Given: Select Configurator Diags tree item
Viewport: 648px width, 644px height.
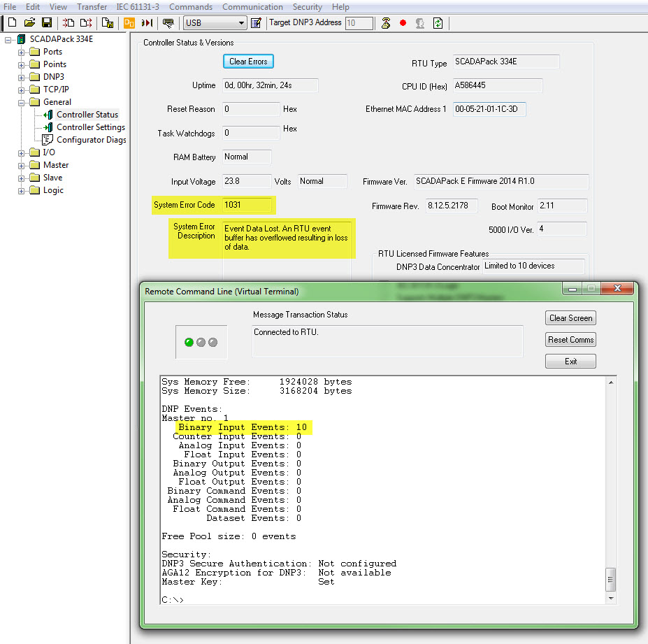Looking at the screenshot, I should pyautogui.click(x=92, y=140).
